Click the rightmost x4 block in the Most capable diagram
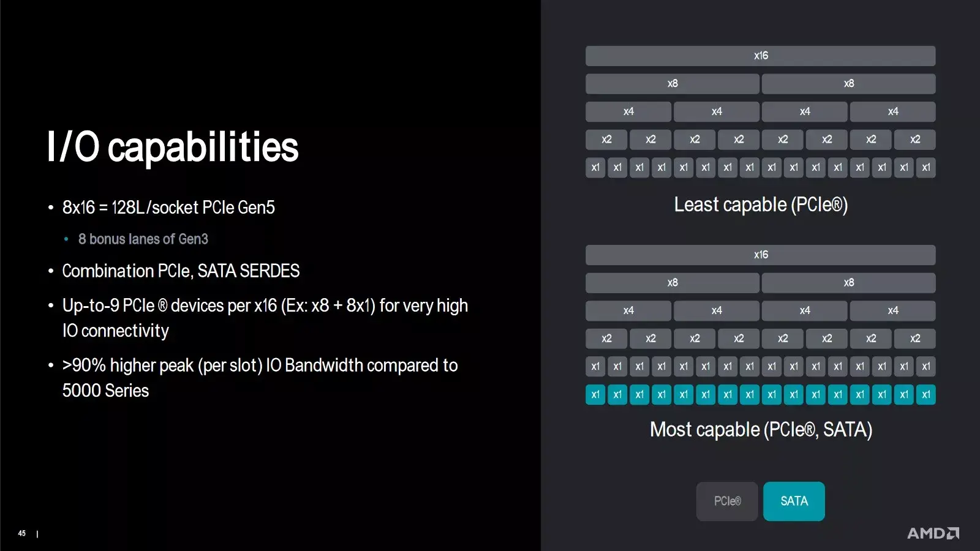Viewport: 980px width, 551px height. 892,311
